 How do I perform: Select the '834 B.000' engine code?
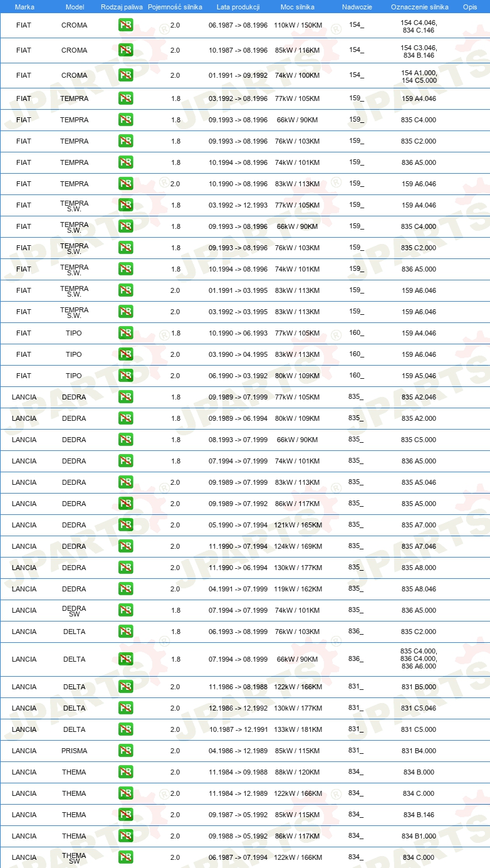(x=419, y=772)
